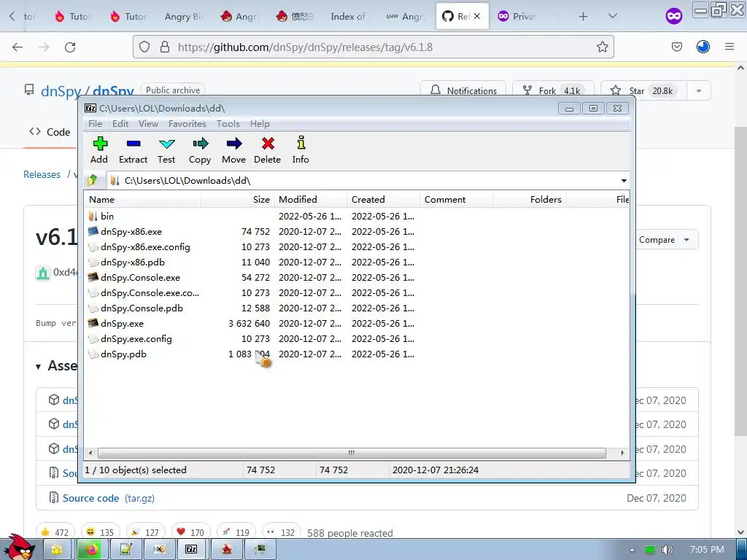Image resolution: width=747 pixels, height=560 pixels.
Task: Select dnSpy-x86.exe file
Action: coord(125,231)
